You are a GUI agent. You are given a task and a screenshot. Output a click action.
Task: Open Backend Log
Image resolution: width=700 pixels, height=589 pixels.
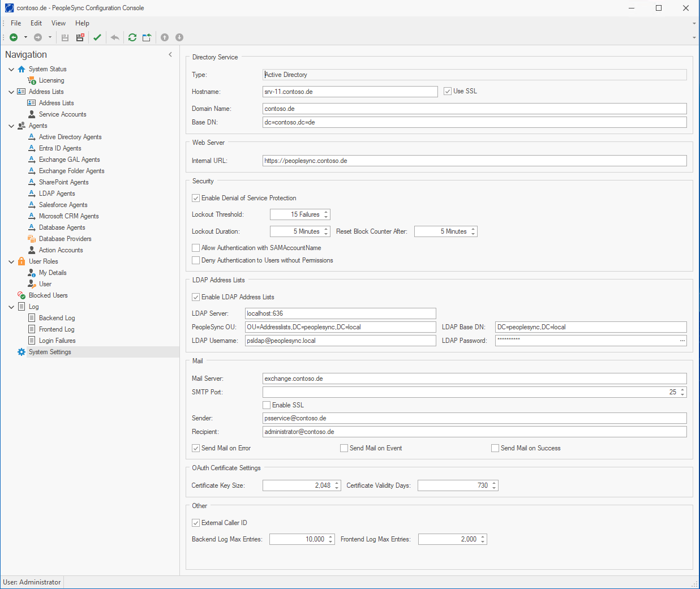point(57,318)
